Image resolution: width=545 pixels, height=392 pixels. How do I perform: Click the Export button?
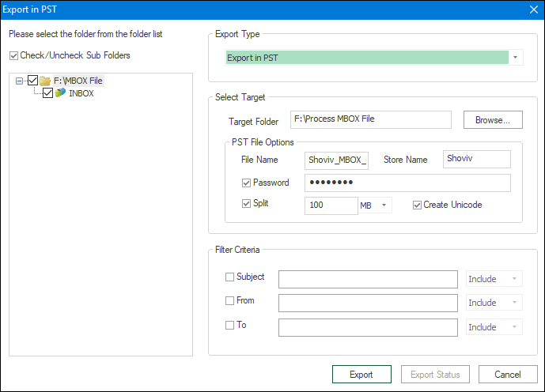pos(361,375)
